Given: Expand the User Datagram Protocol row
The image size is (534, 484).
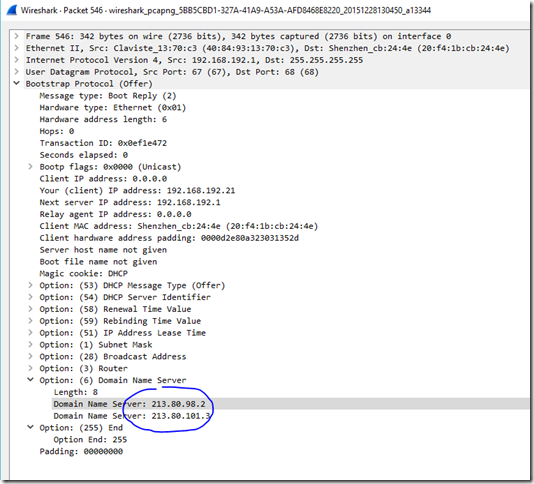Looking at the screenshot, I should coord(16,72).
